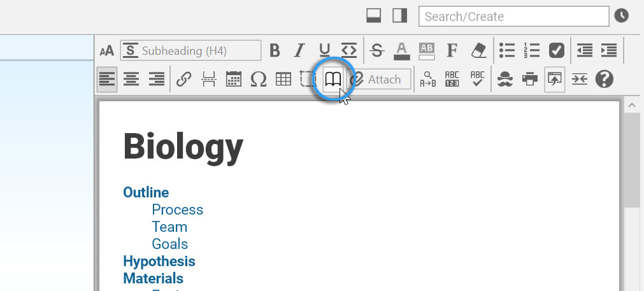Toggle italic text style
This screenshot has height=291, width=644.
click(299, 50)
